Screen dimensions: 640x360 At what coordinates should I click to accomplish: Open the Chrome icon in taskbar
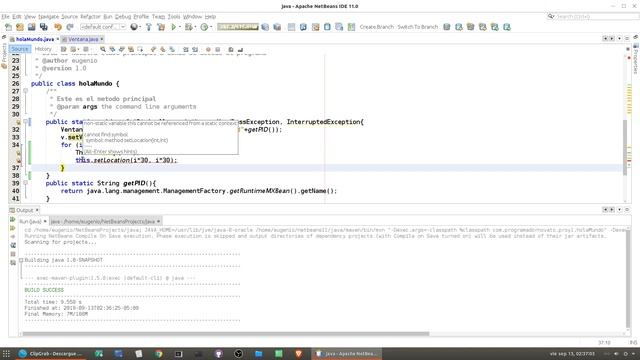159,354
